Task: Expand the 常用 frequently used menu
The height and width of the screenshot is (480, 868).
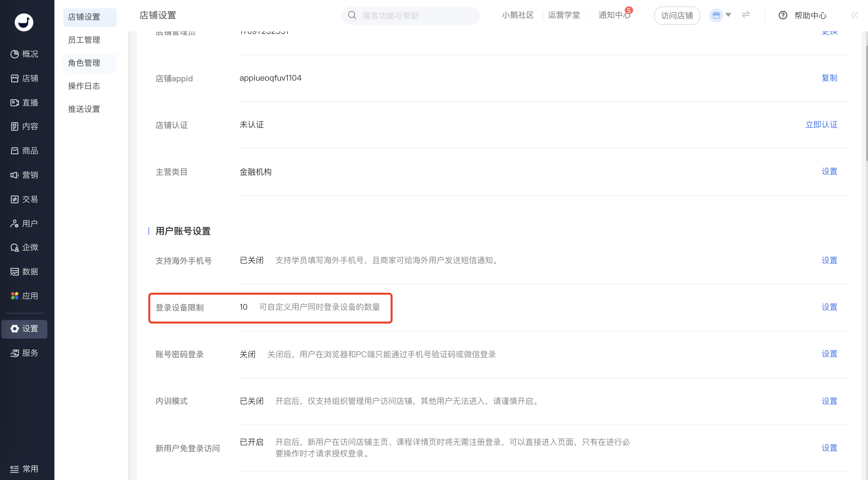Action: coord(24,468)
